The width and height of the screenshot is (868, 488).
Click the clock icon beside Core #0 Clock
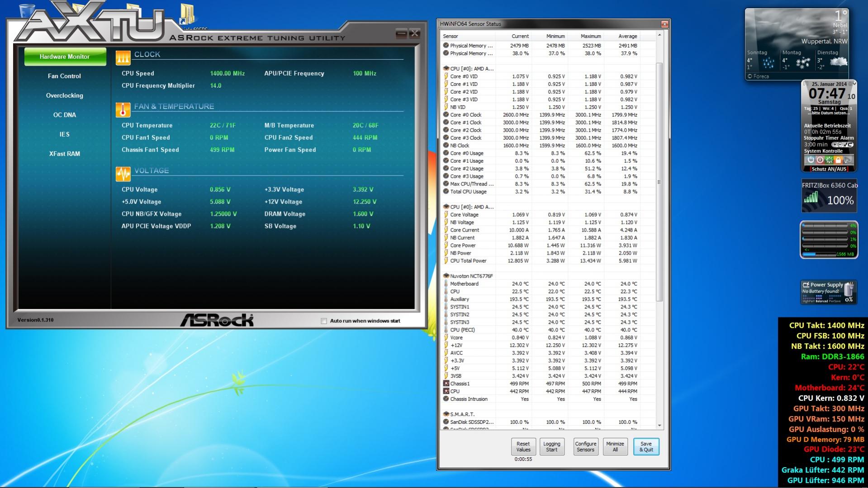tap(446, 115)
